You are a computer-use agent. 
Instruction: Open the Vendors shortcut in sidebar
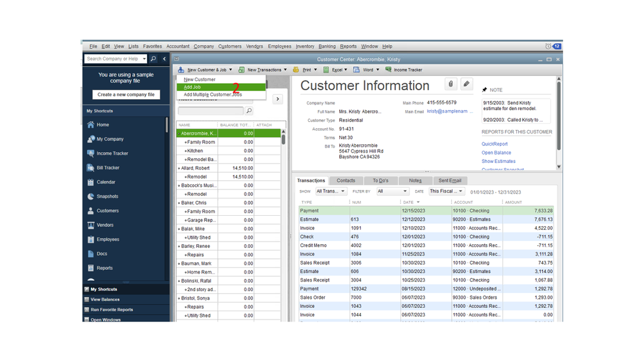click(x=104, y=225)
